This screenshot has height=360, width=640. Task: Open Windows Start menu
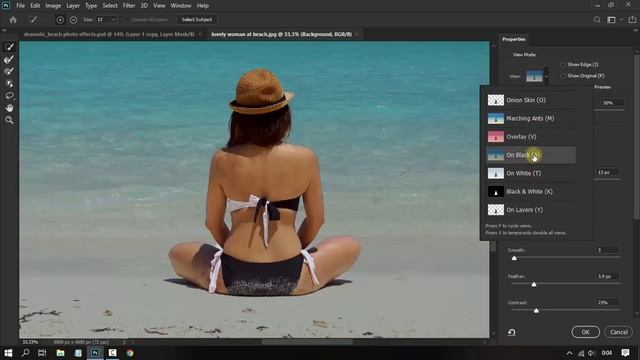click(x=8, y=353)
